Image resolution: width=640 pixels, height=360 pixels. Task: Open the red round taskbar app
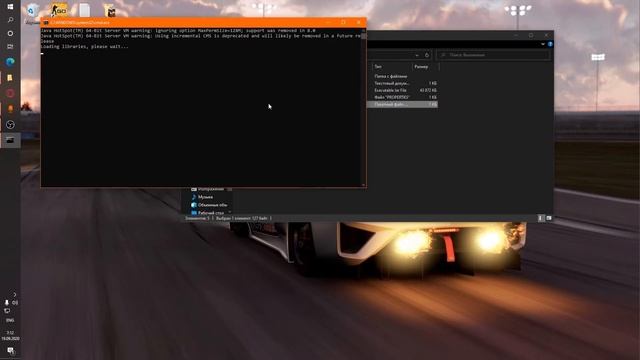[x=10, y=93]
